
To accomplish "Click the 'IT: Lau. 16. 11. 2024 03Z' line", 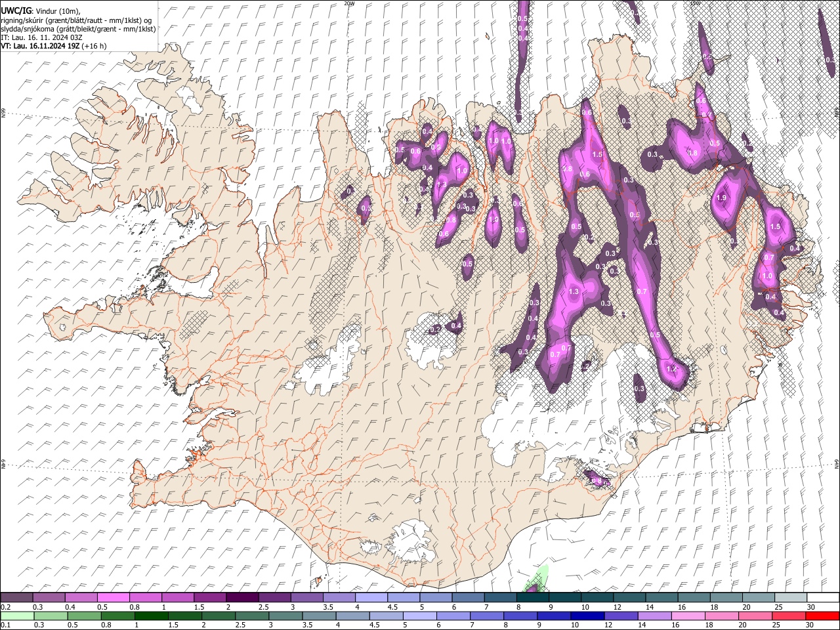I will click(42, 38).
